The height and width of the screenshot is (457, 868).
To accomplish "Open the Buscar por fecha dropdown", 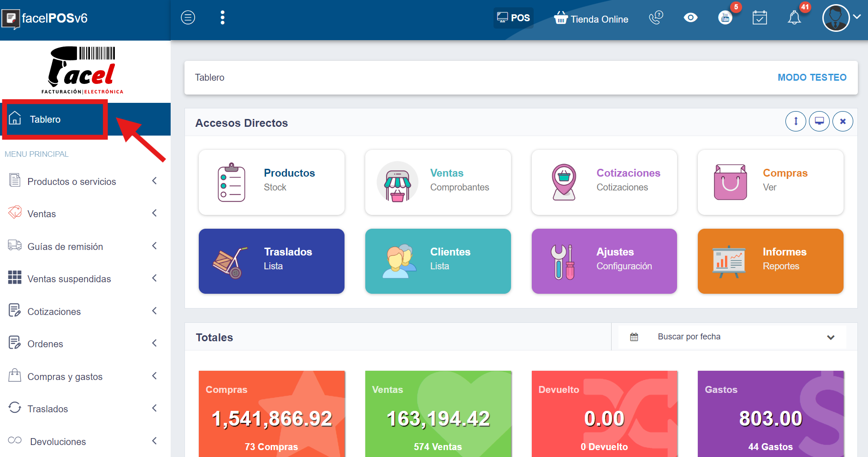I will point(732,337).
